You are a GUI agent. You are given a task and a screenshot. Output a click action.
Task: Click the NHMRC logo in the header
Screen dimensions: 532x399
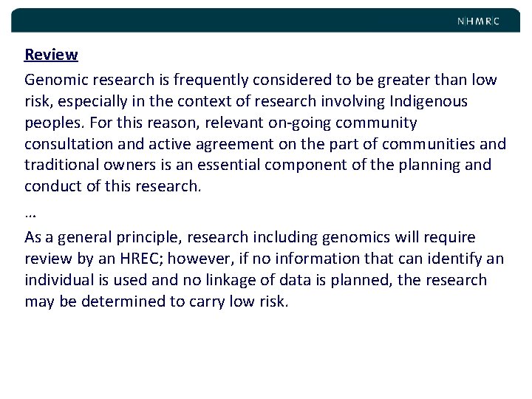coord(478,21)
